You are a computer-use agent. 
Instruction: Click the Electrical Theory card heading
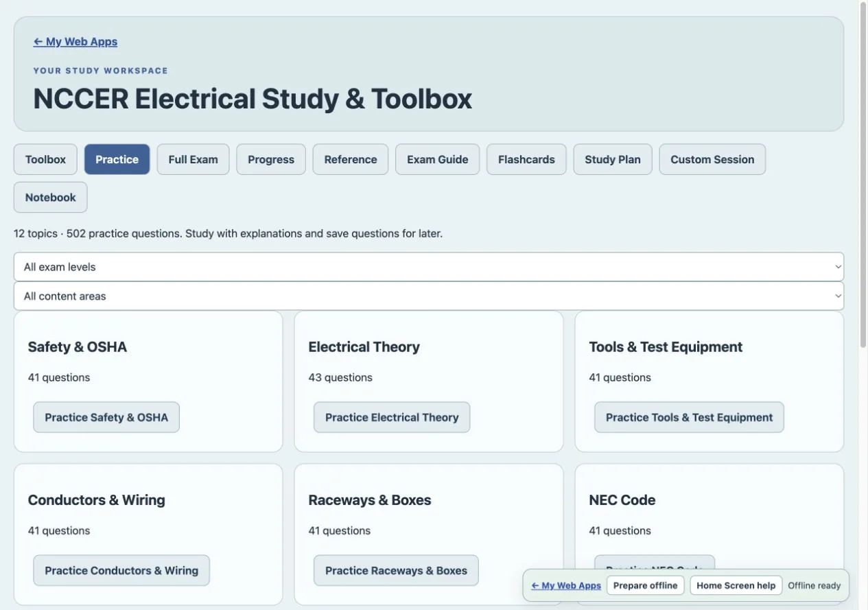(364, 347)
